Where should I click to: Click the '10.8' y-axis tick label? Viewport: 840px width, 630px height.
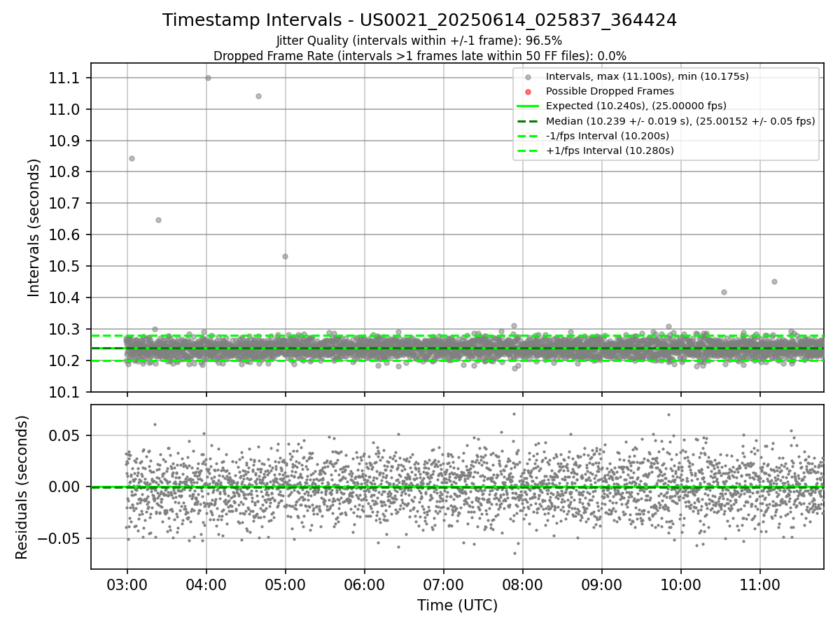[x=63, y=172]
